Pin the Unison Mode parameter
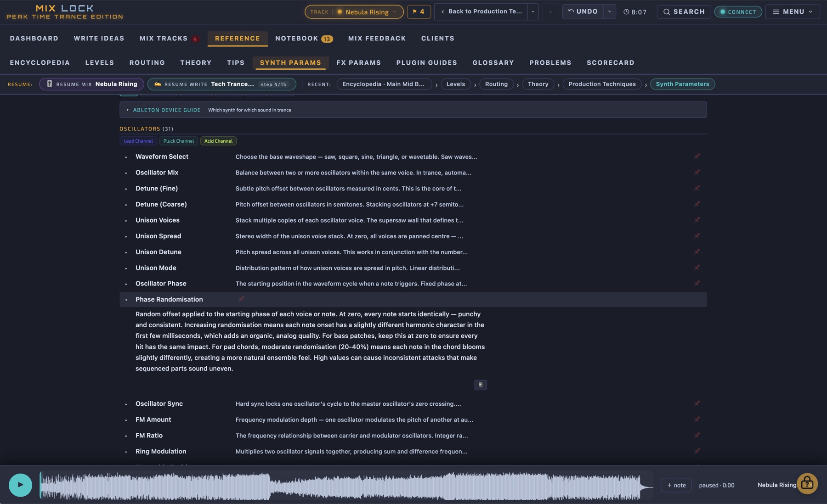The width and height of the screenshot is (827, 504). click(x=697, y=268)
